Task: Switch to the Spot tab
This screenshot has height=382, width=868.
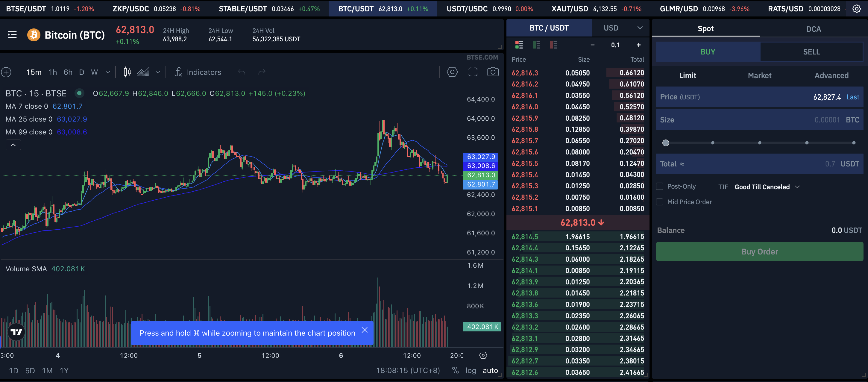Action: coord(705,29)
